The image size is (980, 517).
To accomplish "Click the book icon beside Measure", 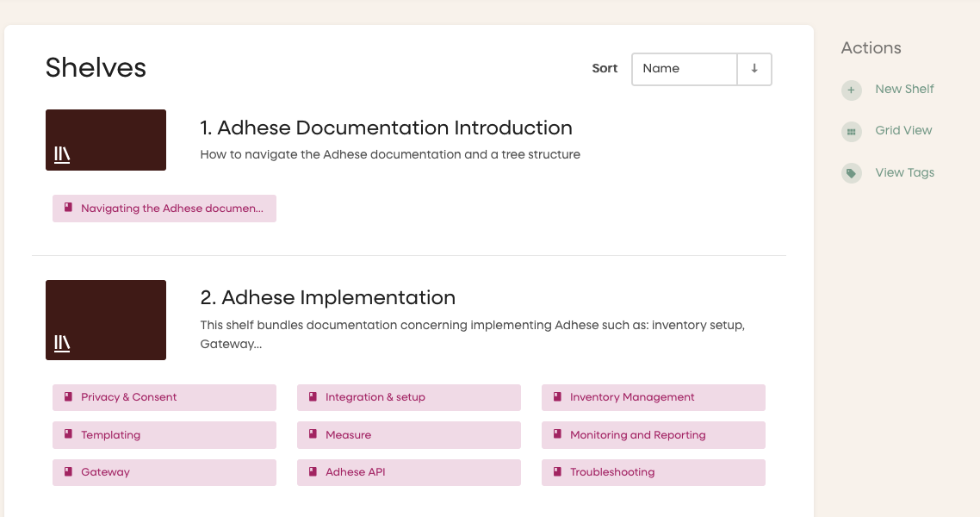I will point(313,434).
